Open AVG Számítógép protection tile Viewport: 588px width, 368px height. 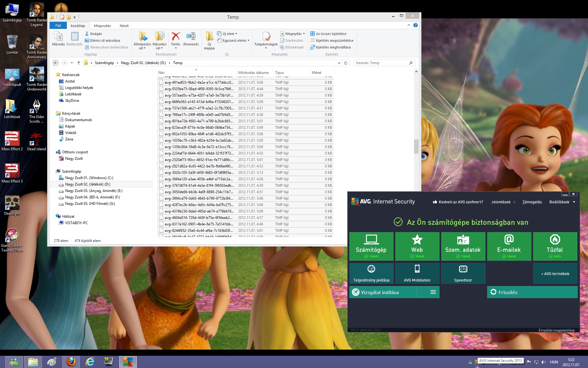tap(371, 246)
